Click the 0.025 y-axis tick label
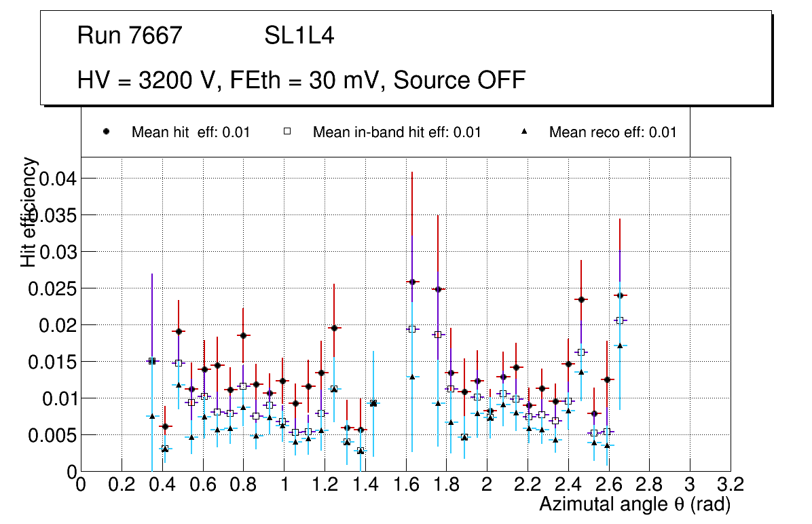Image resolution: width=812 pixels, height=524 pixels. 52,288
